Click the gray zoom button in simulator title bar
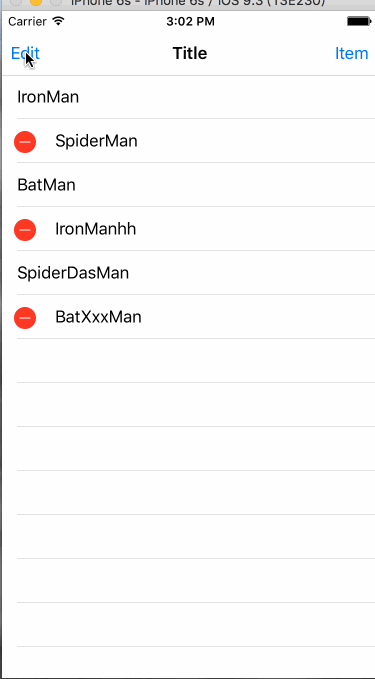 pyautogui.click(x=56, y=2)
